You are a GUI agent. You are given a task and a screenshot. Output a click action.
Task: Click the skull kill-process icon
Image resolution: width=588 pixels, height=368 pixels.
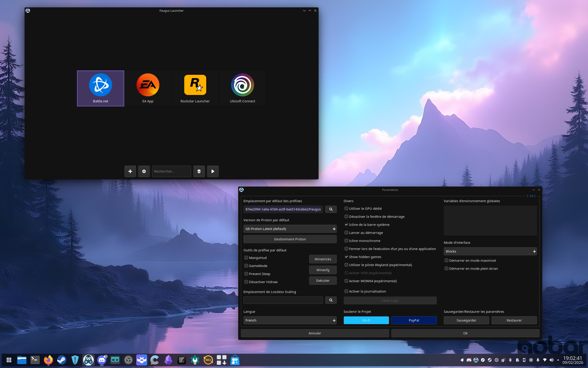pos(199,171)
